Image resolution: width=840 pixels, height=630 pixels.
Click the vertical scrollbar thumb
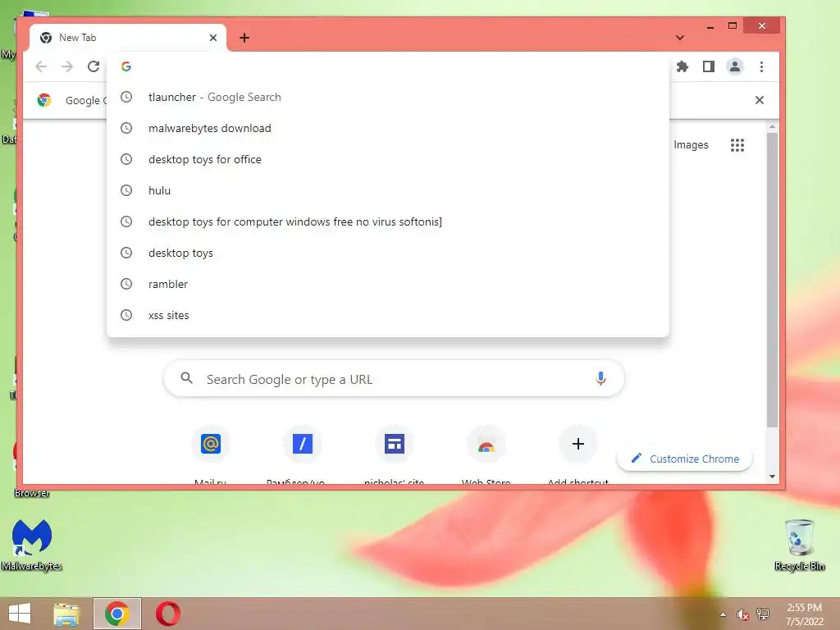click(772, 280)
